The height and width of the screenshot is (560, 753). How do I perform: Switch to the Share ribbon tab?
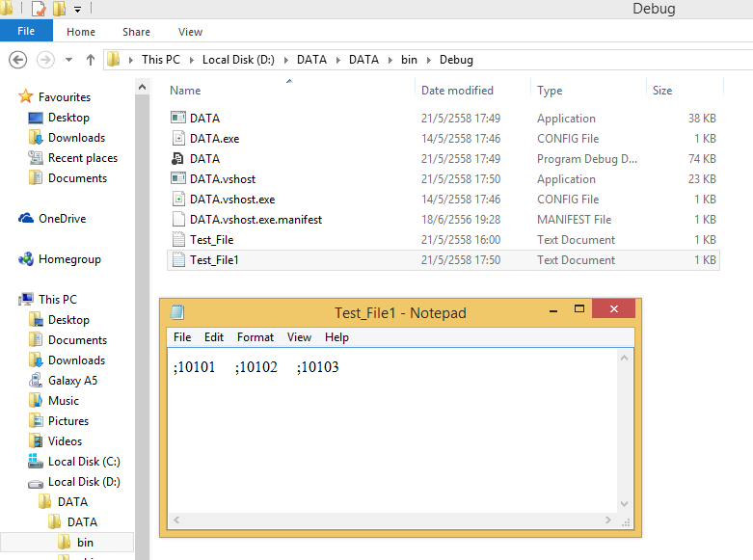click(136, 32)
